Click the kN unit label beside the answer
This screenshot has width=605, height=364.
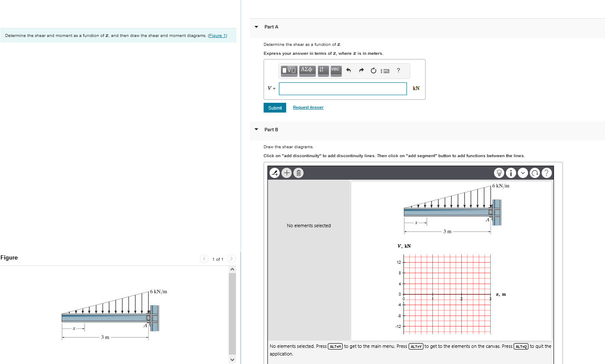tap(416, 88)
